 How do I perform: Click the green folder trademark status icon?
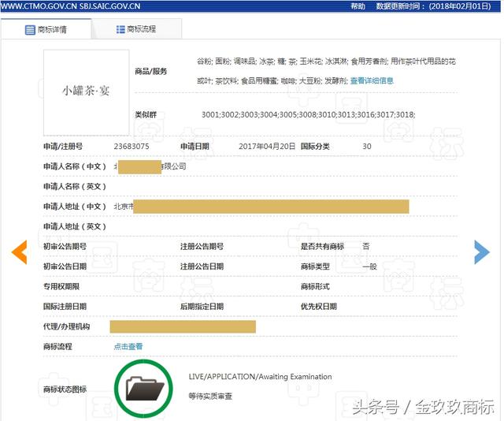pos(143,389)
